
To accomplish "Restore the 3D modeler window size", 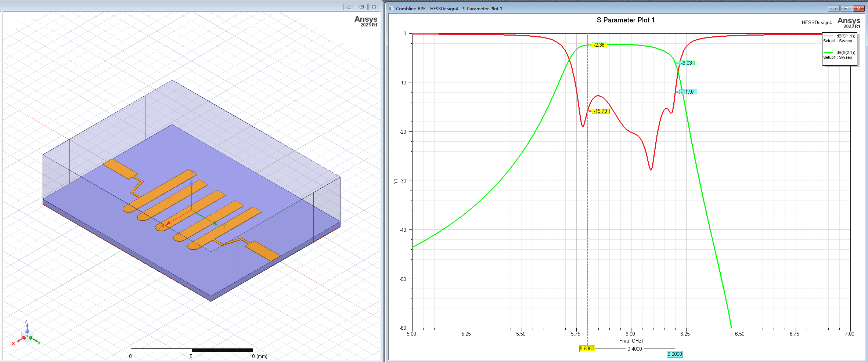I will [361, 7].
